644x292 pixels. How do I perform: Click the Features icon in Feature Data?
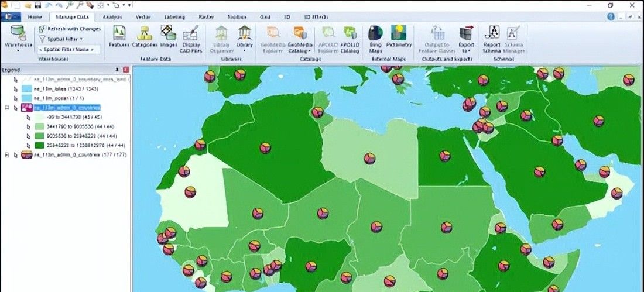click(119, 36)
